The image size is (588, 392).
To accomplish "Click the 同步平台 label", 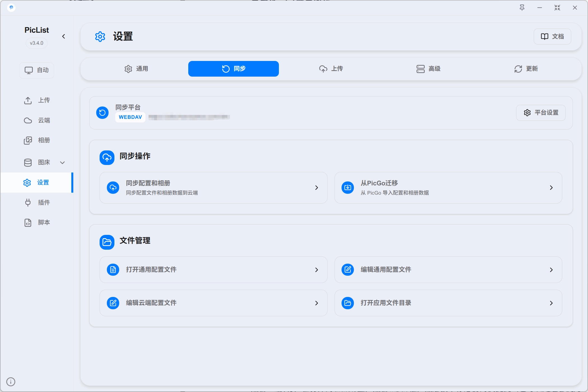I will point(128,107).
